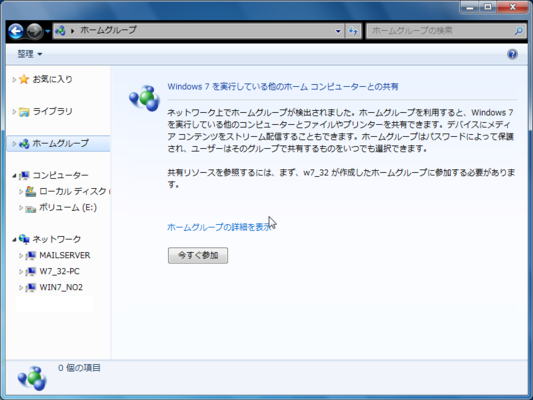
Task: Click the お気に入り star icon
Action: (24, 79)
